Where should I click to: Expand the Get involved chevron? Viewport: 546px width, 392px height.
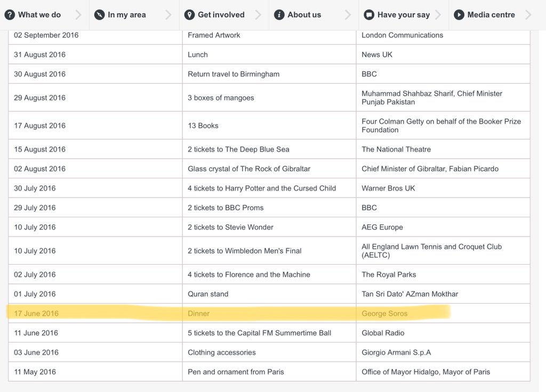coord(258,15)
